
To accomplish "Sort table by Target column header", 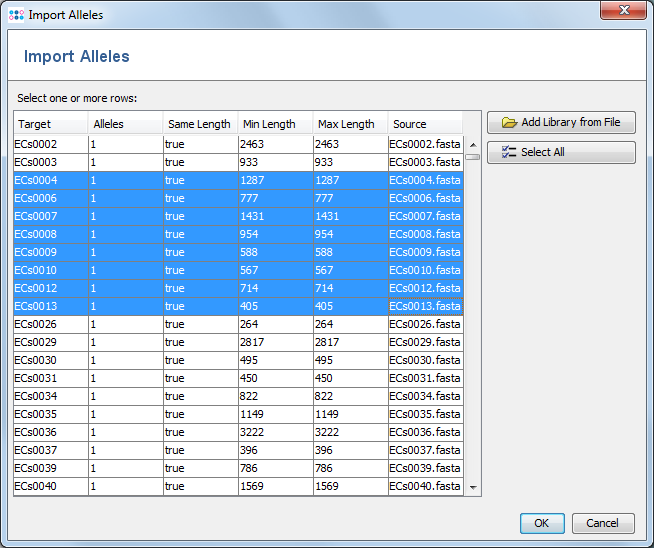I will point(50,124).
